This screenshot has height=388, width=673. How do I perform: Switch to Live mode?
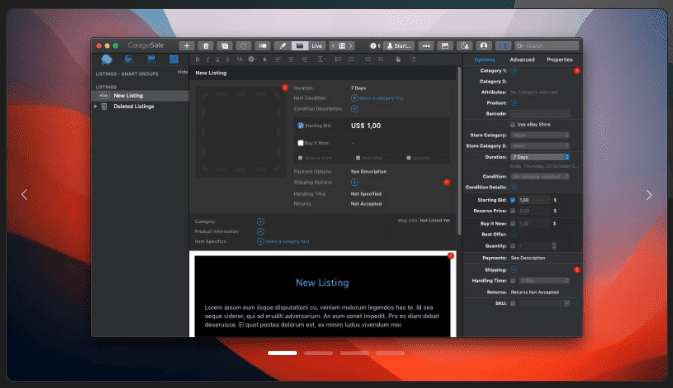tap(317, 46)
